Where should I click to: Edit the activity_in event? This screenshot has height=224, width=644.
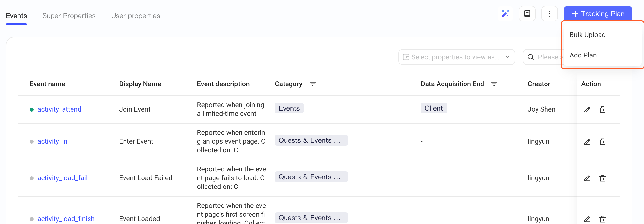tap(587, 142)
